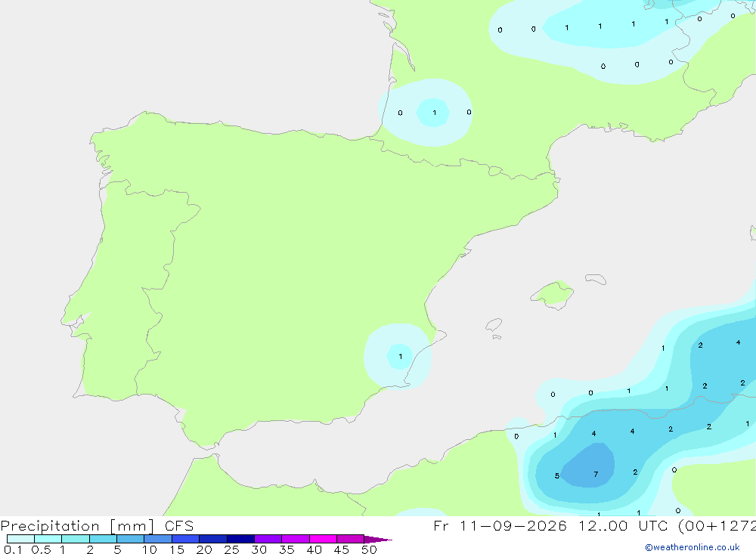Select the lightest cyan legend swatch above 0.1
Screen dimensions: 756x554
coord(20,539)
